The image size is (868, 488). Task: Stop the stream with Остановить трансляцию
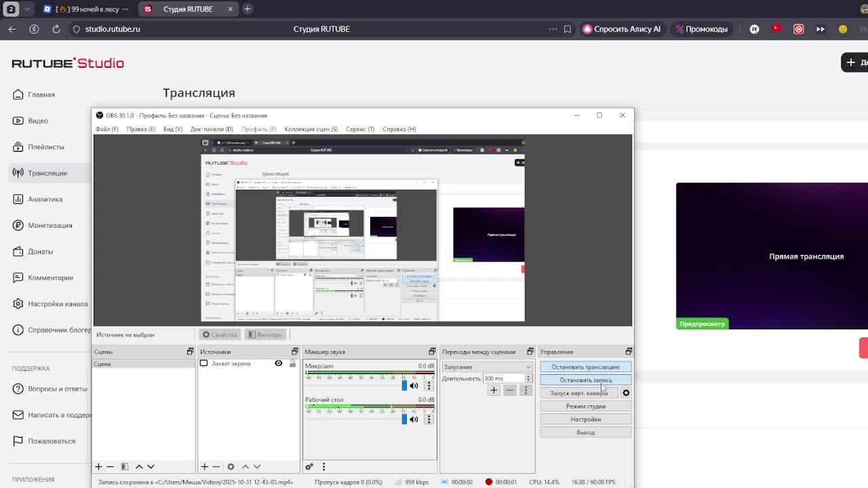pyautogui.click(x=585, y=367)
